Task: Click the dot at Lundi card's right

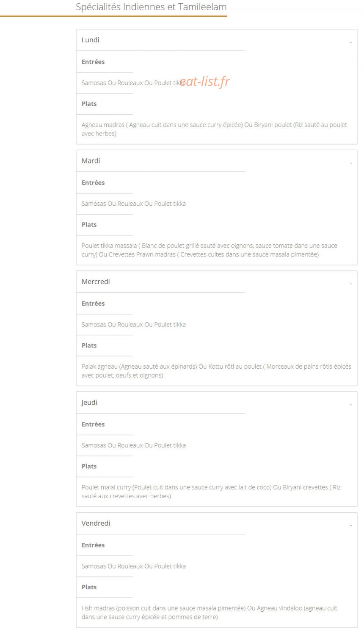Action: pyautogui.click(x=351, y=42)
